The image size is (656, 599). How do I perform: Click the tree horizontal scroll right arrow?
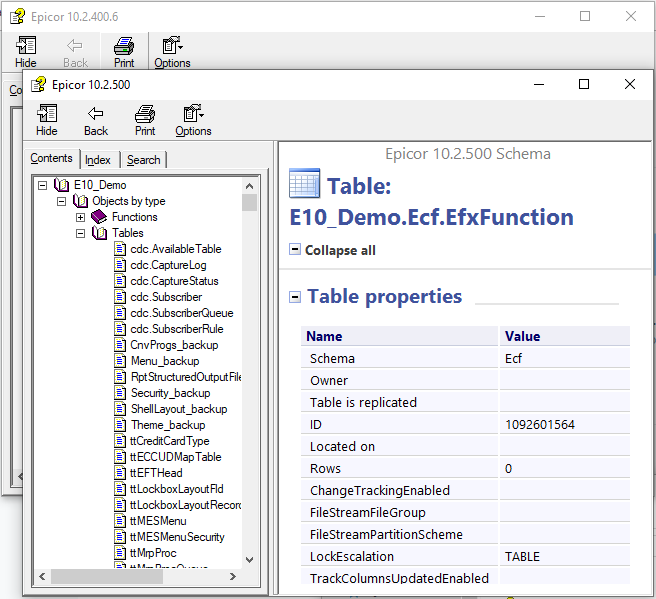[x=233, y=576]
